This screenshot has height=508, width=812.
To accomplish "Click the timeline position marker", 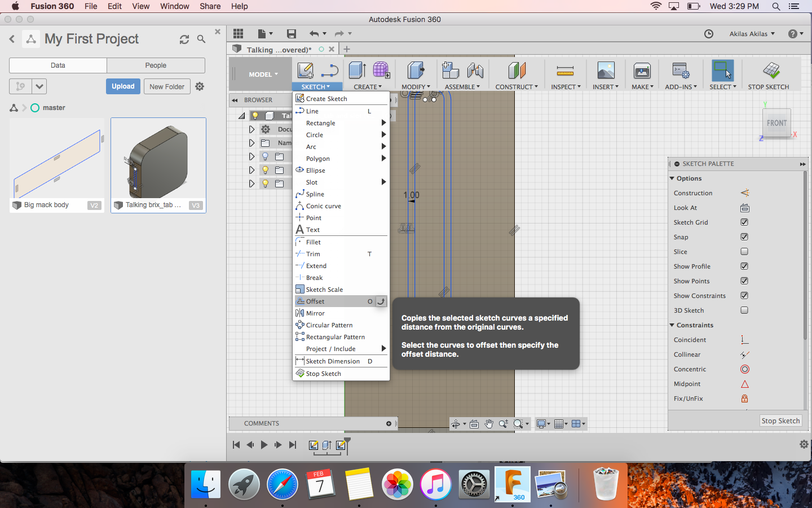I will (x=347, y=441).
